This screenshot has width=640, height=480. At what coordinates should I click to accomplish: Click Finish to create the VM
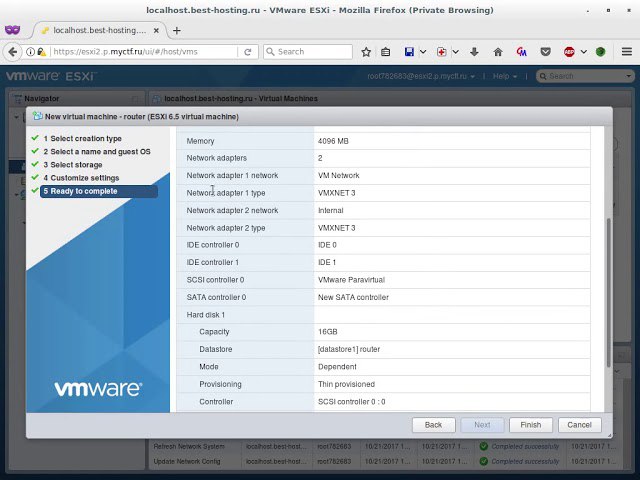(x=531, y=425)
